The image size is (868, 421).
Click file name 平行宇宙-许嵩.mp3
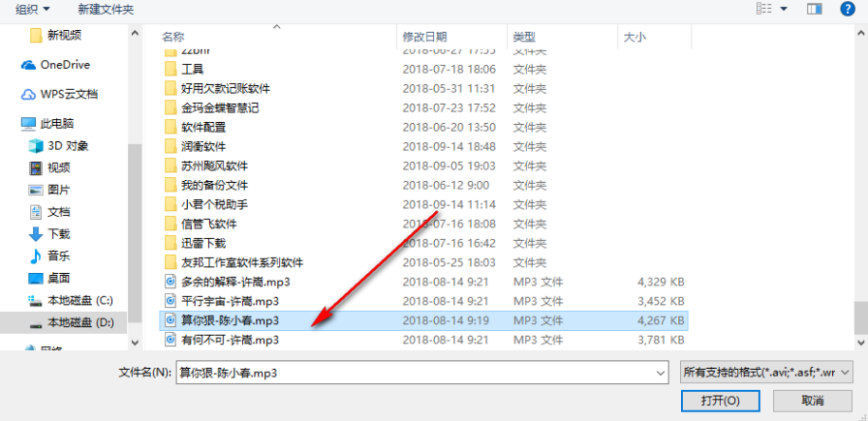point(230,302)
